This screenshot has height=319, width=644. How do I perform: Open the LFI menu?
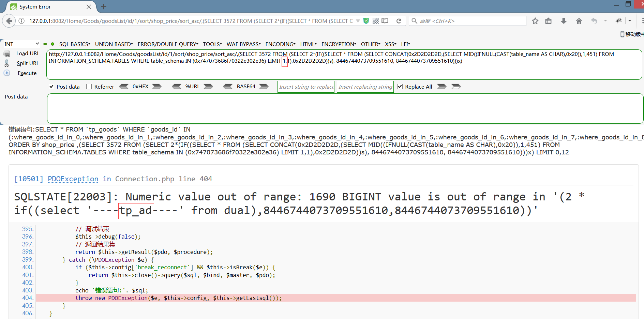[x=405, y=44]
